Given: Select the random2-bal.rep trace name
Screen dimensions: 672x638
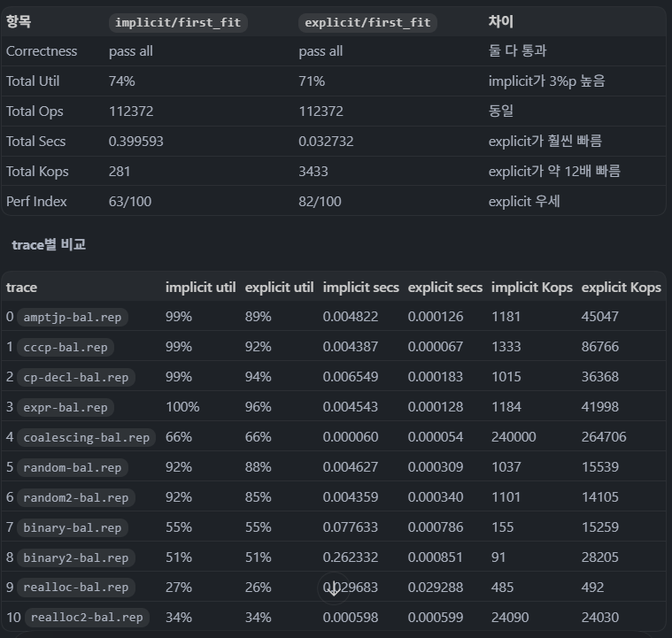Looking at the screenshot, I should pyautogui.click(x=76, y=498).
